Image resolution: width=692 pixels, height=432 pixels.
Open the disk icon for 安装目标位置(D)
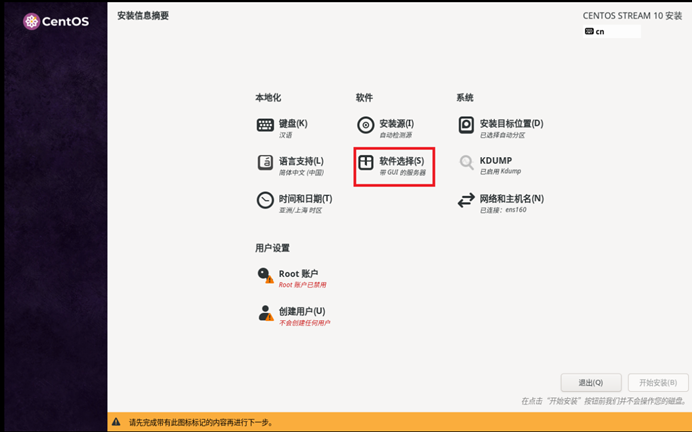(466, 125)
